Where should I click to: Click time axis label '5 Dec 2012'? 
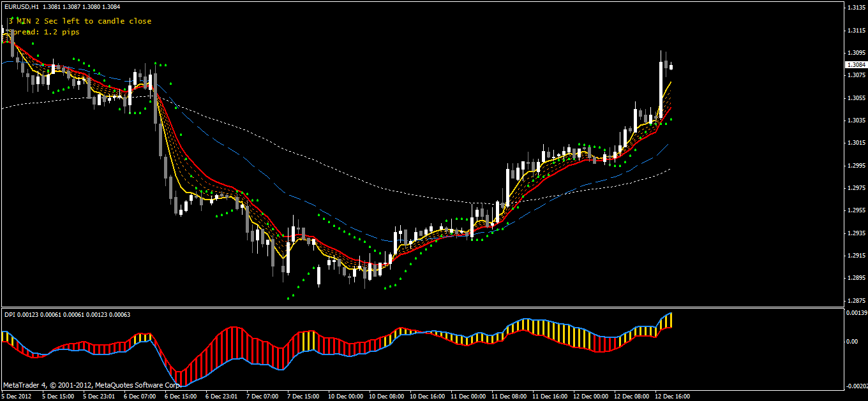click(17, 396)
